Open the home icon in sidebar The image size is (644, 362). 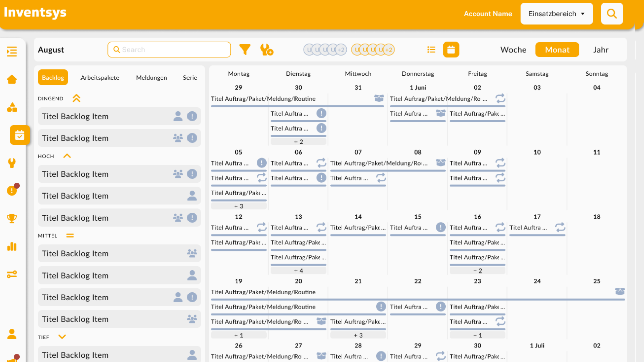pyautogui.click(x=12, y=79)
